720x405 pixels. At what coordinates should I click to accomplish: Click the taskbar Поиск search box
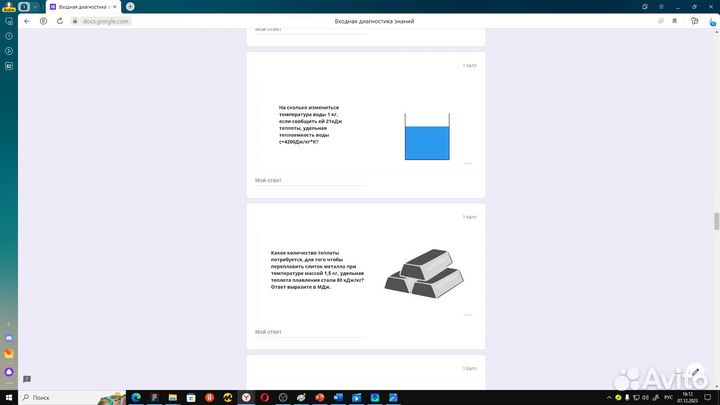click(x=73, y=398)
